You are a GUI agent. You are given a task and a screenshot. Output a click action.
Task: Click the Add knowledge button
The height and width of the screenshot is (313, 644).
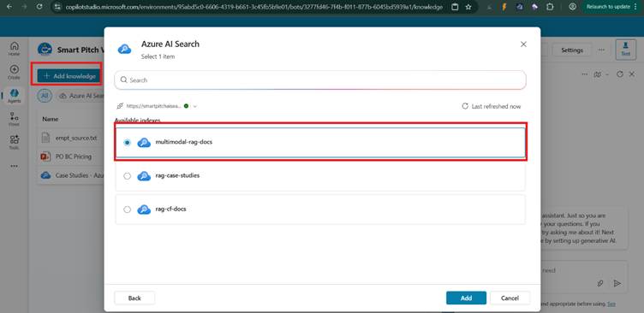click(x=70, y=76)
